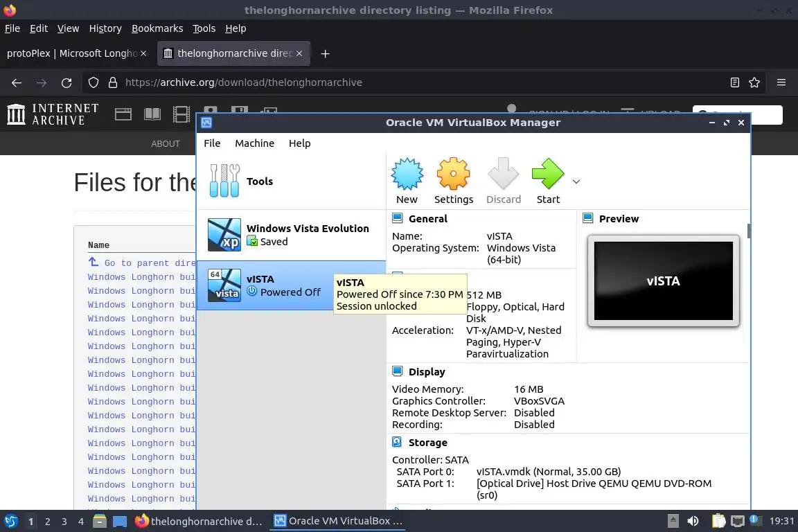The width and height of the screenshot is (798, 532).
Task: Click the VirtualBox details panel scrollbar
Action: pos(749,230)
